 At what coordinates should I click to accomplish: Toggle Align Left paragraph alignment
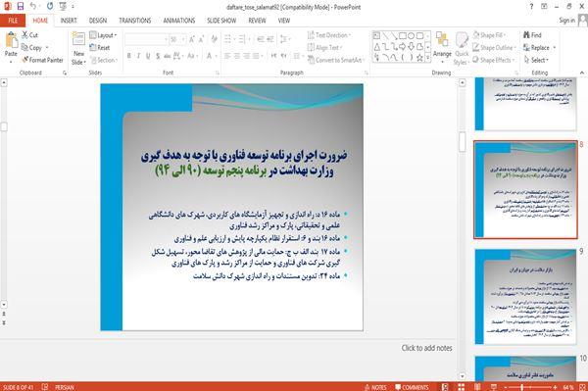[227, 56]
